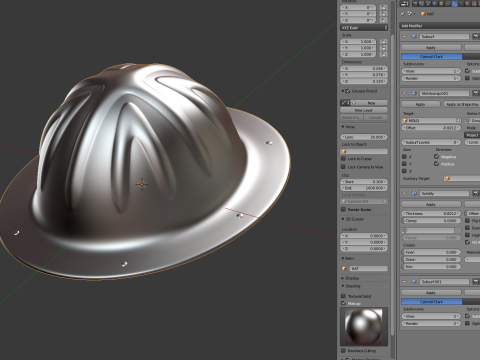480x360 pixels.
Task: Open the Shrinkwrap Target object dropdown
Action: click(x=431, y=120)
